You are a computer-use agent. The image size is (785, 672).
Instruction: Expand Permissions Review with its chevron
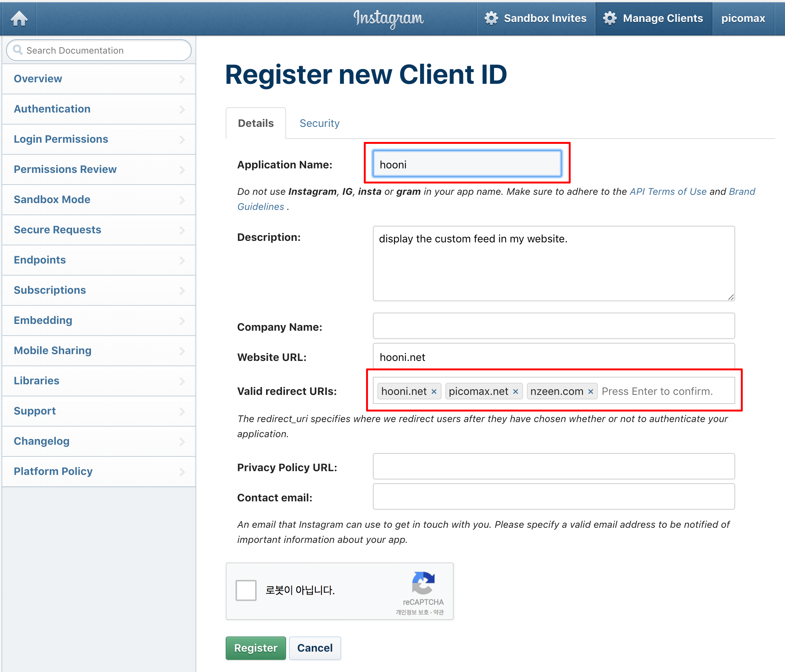182,170
